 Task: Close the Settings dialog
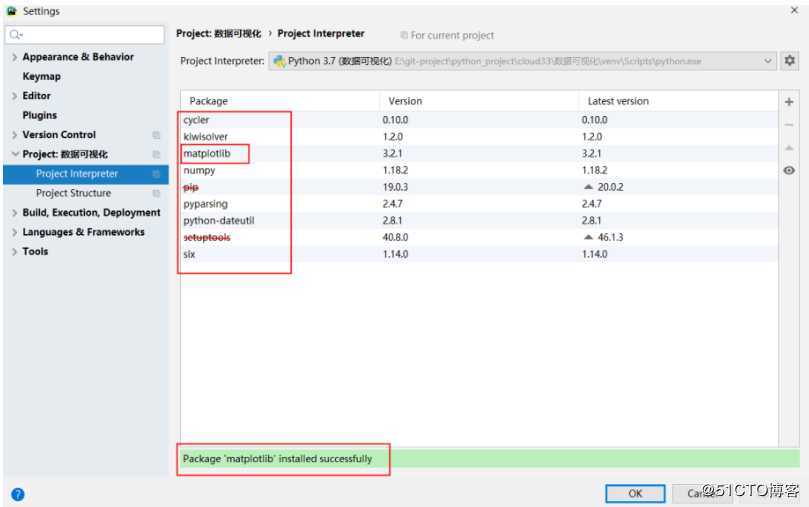[x=794, y=10]
